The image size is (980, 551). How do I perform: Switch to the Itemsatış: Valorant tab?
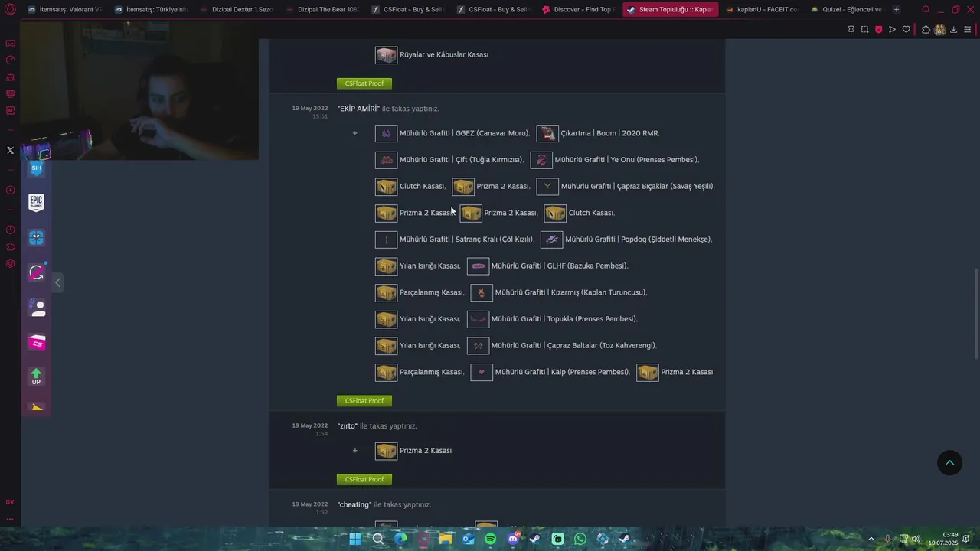click(64, 10)
